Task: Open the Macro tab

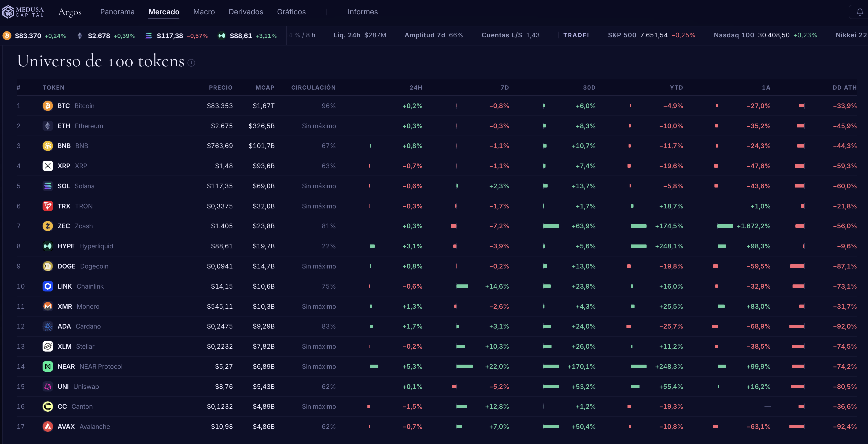Action: pyautogui.click(x=204, y=12)
